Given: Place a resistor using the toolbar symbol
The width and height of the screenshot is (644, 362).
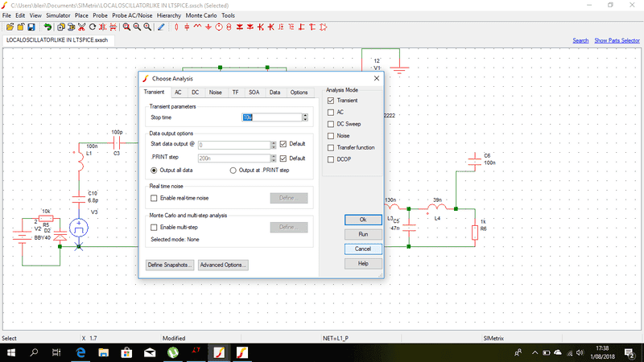Looking at the screenshot, I should (x=175, y=27).
